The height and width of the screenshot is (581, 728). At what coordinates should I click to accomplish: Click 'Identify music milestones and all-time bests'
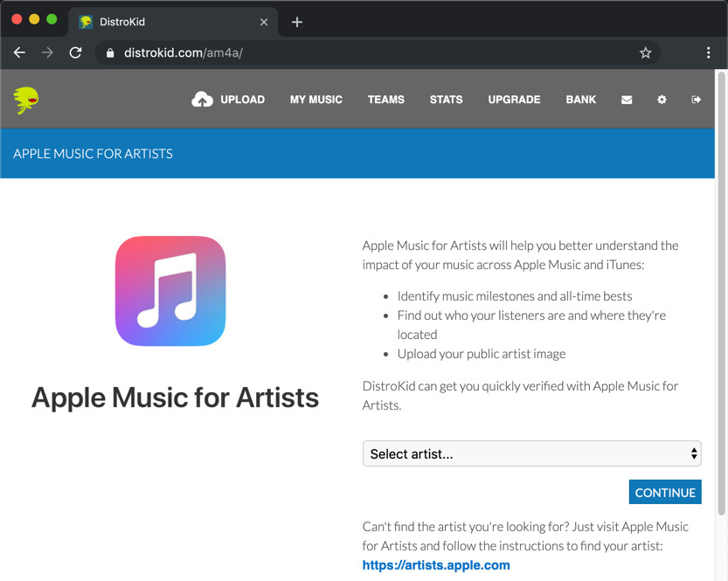click(515, 296)
